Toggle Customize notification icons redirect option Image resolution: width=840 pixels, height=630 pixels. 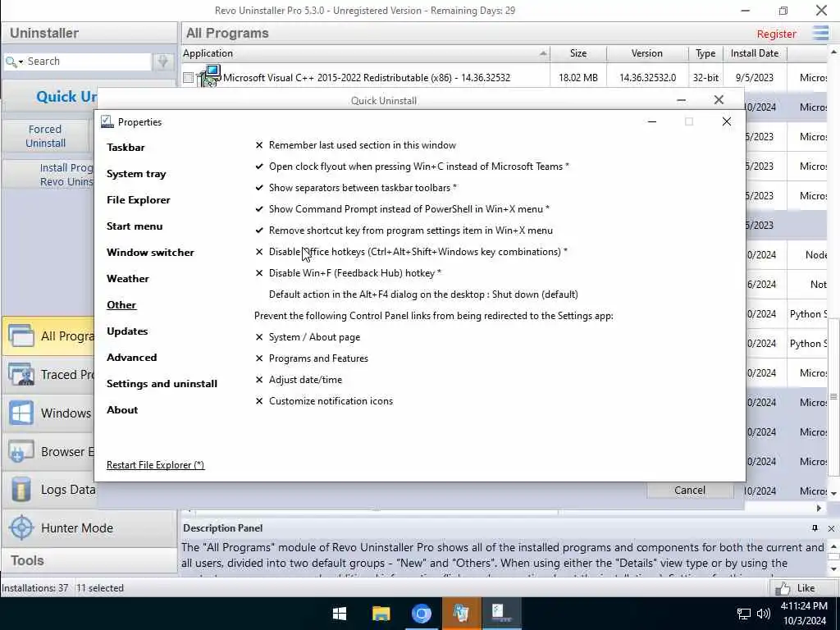point(324,401)
